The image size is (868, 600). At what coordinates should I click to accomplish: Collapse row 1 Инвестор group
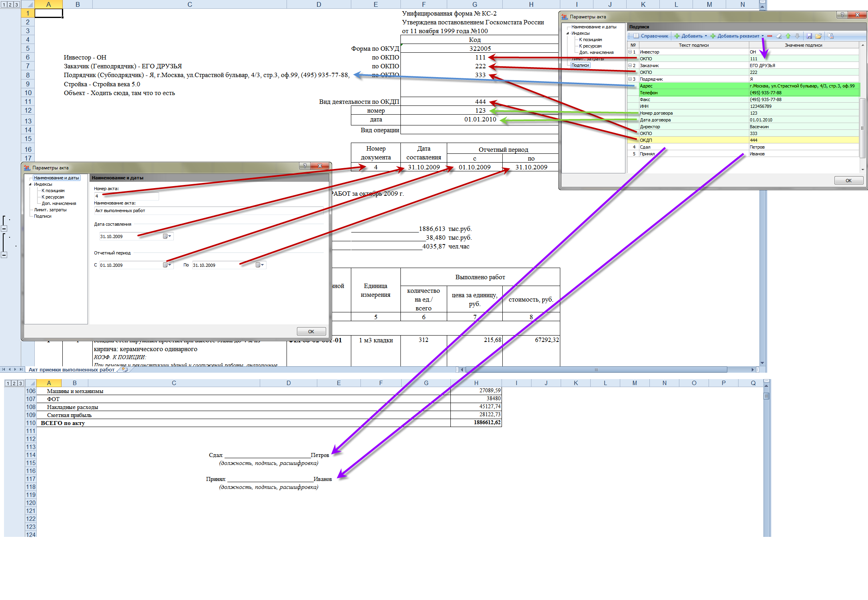point(630,52)
